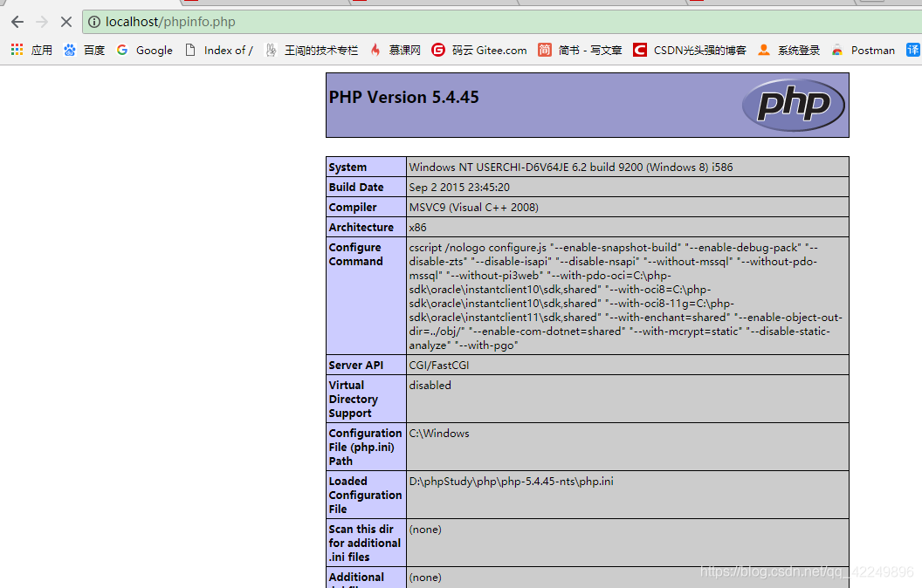Screen dimensions: 922x588
Task: Select the Virtual Directory Support label
Action: click(x=354, y=399)
